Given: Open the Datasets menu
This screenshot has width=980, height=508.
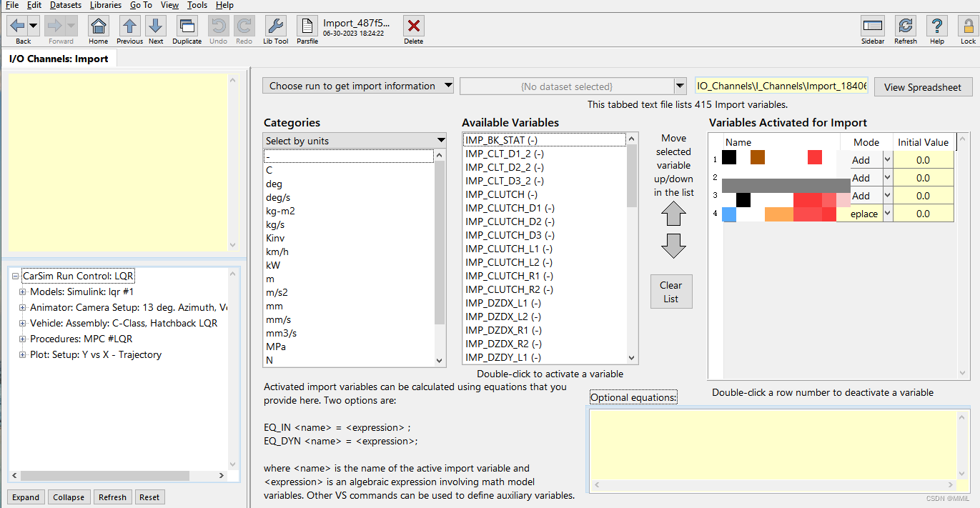Looking at the screenshot, I should coord(65,5).
